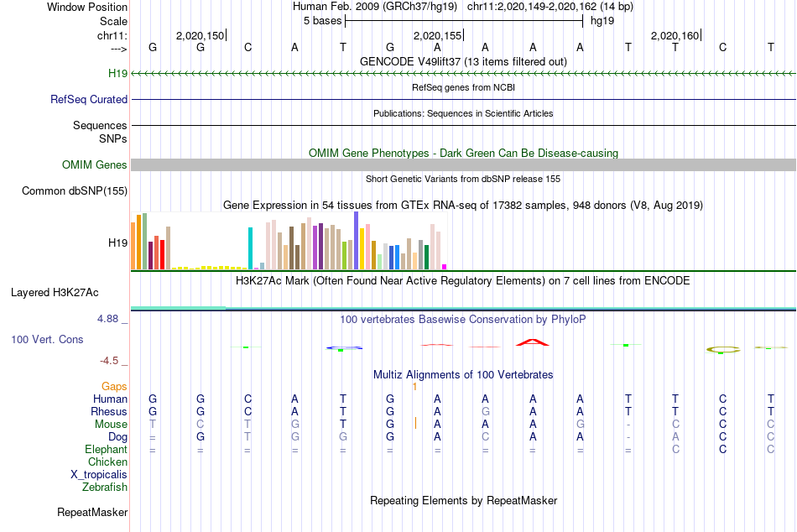This screenshot has width=797, height=532.
Task: Click the 2,020,160 position marker
Action: tap(675, 35)
